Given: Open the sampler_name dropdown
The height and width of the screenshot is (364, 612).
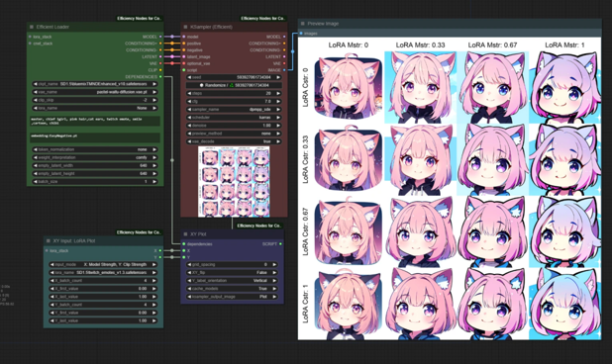Looking at the screenshot, I should tap(234, 110).
